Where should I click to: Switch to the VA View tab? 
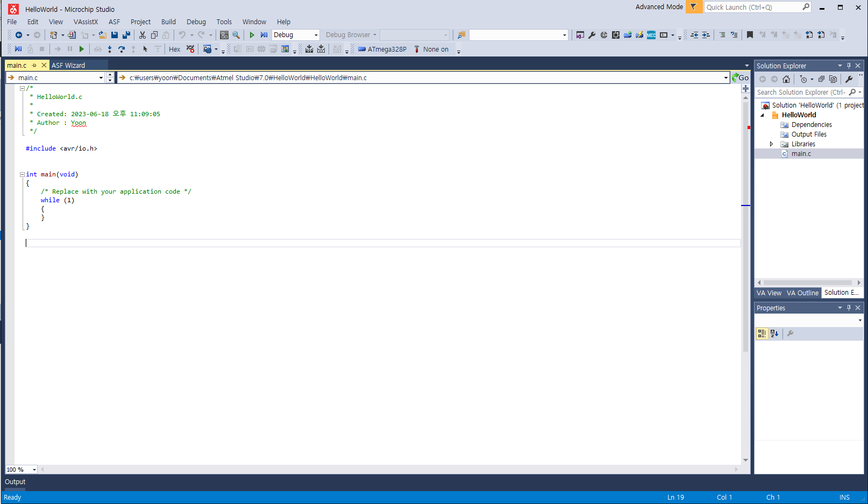pos(769,293)
